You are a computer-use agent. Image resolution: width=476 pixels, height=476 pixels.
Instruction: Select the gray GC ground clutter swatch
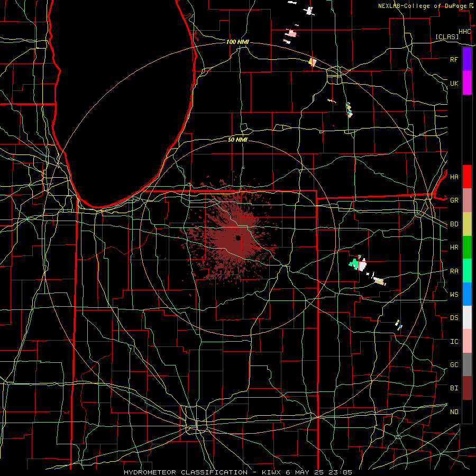(x=467, y=364)
